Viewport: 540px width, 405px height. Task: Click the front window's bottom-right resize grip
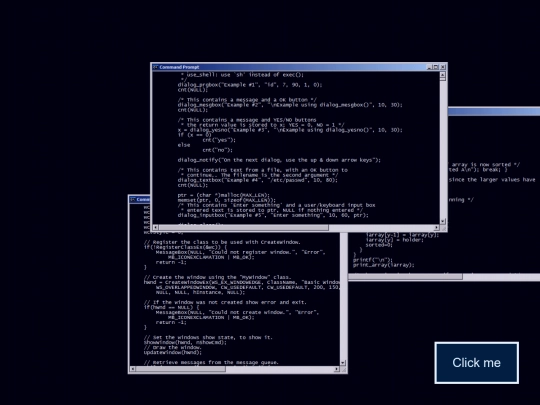coord(443,228)
